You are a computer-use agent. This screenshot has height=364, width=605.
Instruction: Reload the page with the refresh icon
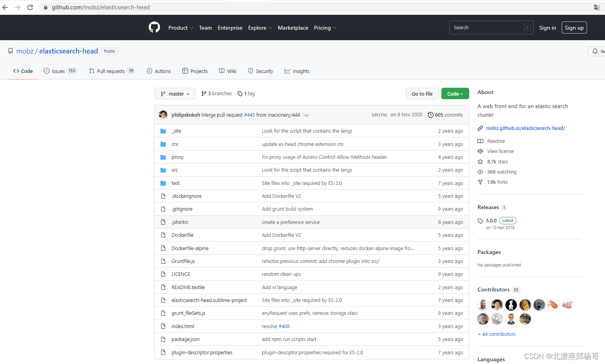point(30,7)
